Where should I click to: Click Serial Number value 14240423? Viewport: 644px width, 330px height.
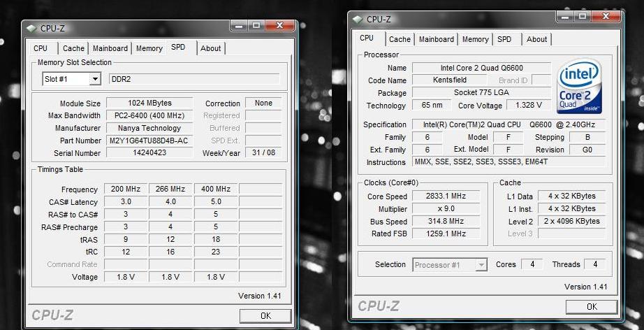pyautogui.click(x=149, y=153)
